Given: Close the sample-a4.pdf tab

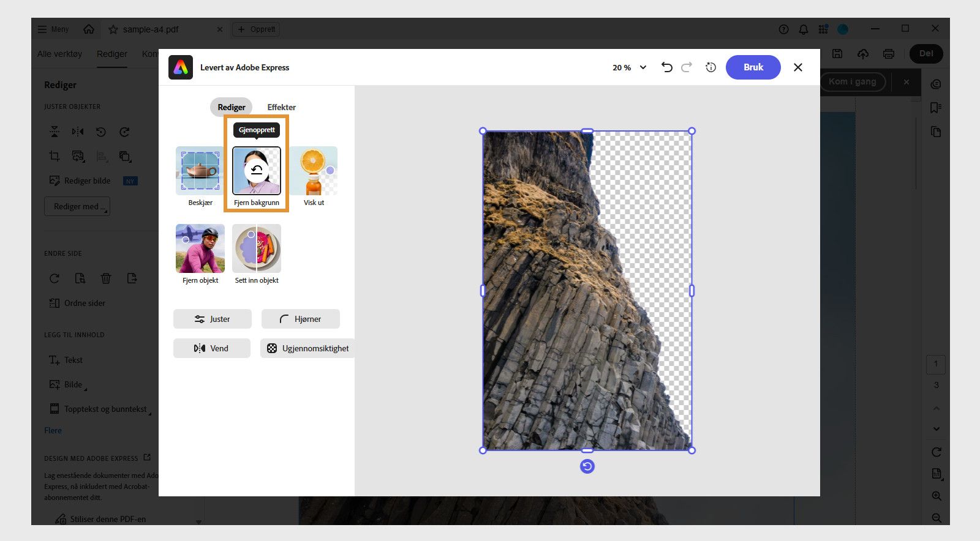Looking at the screenshot, I should 220,29.
